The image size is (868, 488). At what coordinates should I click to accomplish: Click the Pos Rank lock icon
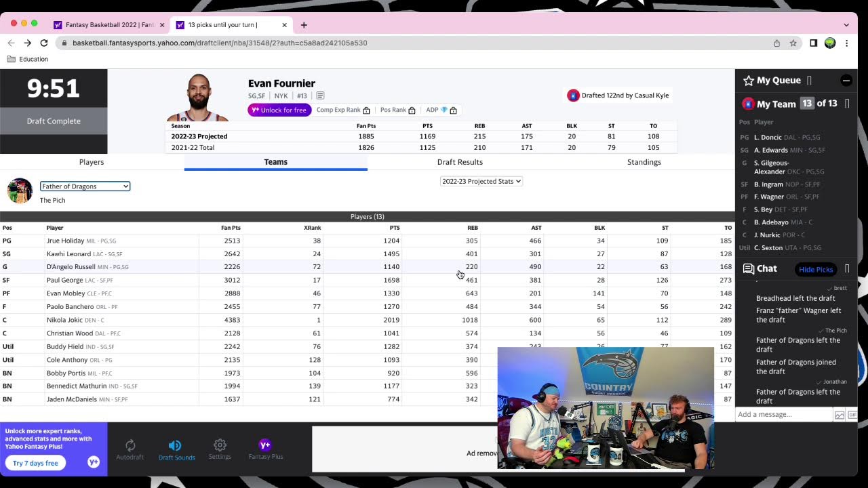[412, 110]
